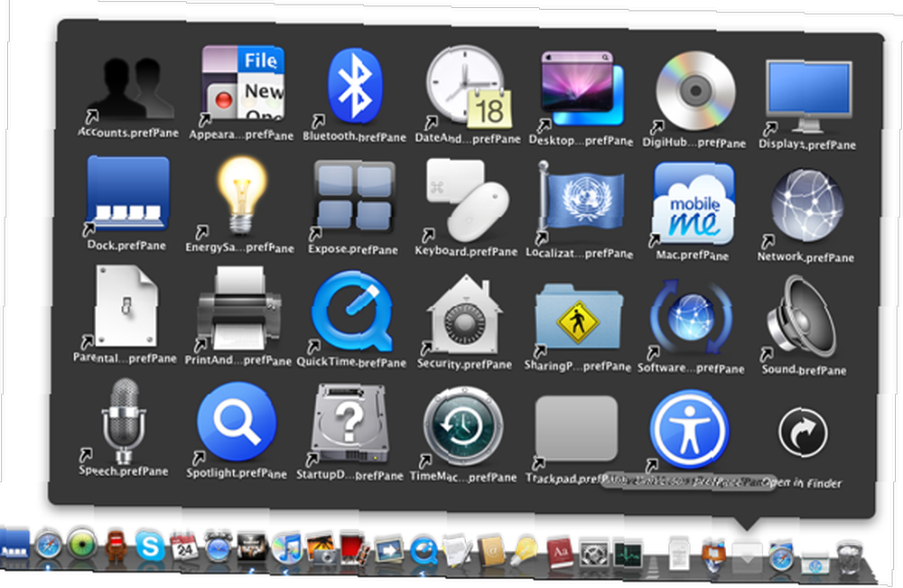Image resolution: width=903 pixels, height=588 pixels.
Task: Open the alarm clock Dock icon
Action: click(219, 546)
